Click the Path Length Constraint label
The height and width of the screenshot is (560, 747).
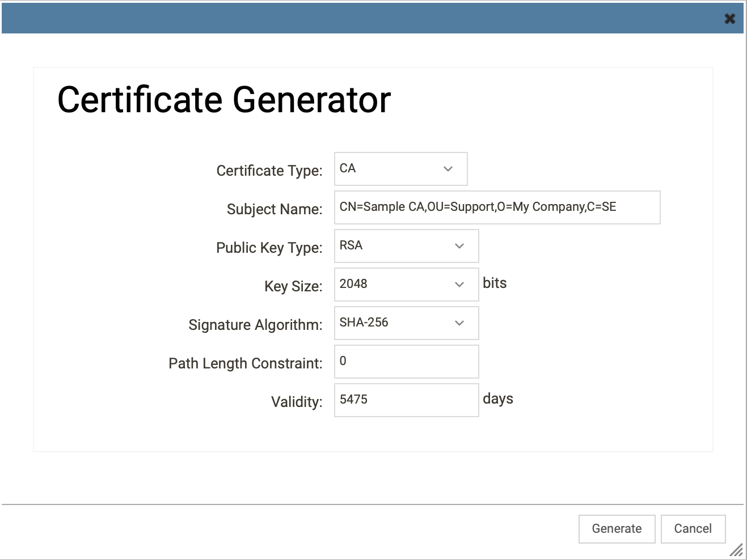click(x=246, y=363)
